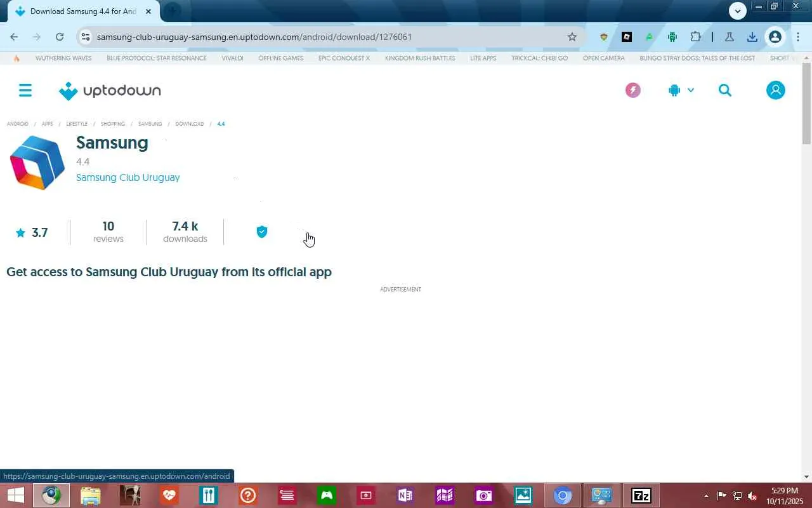Open the Chrome three-dot menu
Image resolution: width=812 pixels, height=508 pixels.
click(x=798, y=37)
